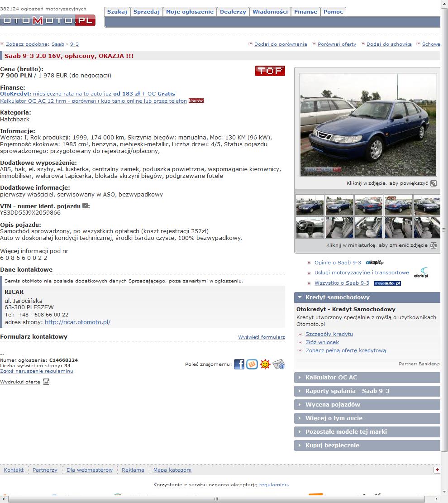Viewport: 448px width, 503px height.
Task: Open Usługi motoryzacyjne i transportowe link
Action: (362, 273)
